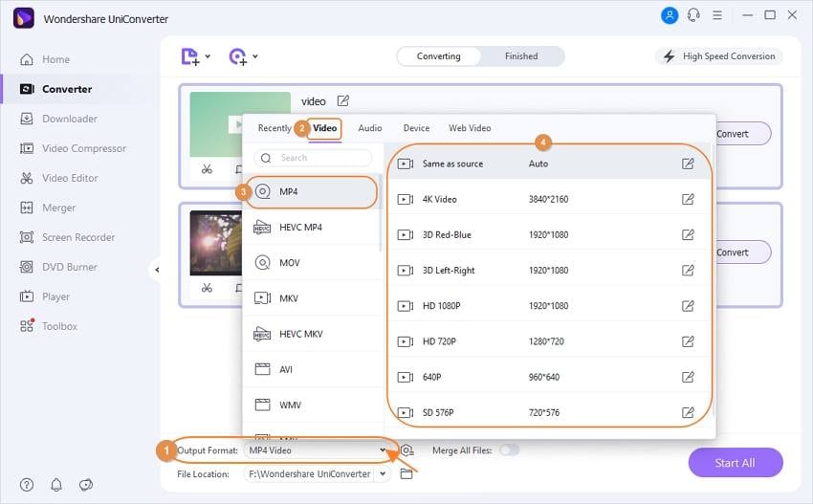Open the Toolbox section

[x=48, y=326]
